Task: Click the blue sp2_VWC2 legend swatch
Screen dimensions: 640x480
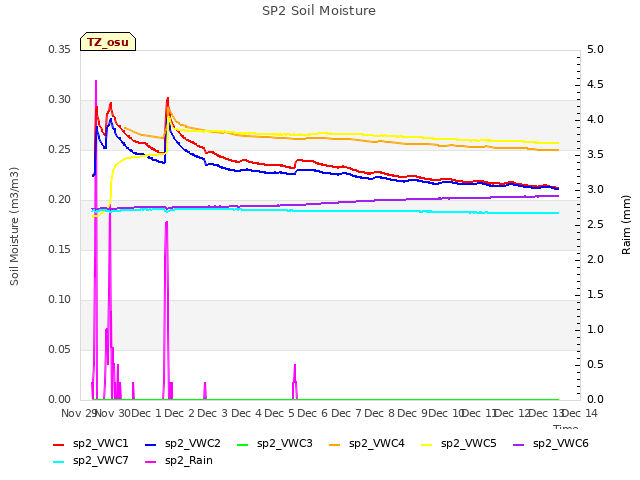Action: point(151,444)
